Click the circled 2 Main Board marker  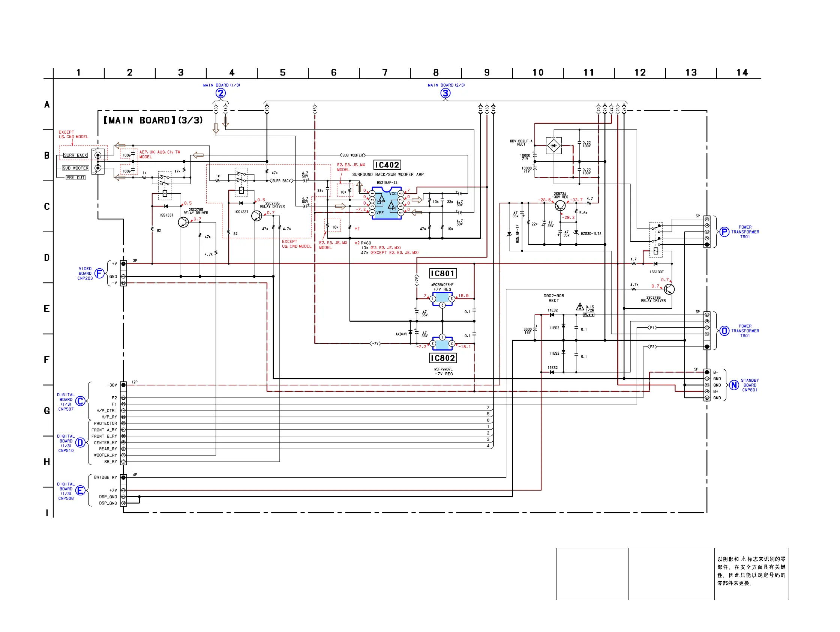pyautogui.click(x=220, y=93)
